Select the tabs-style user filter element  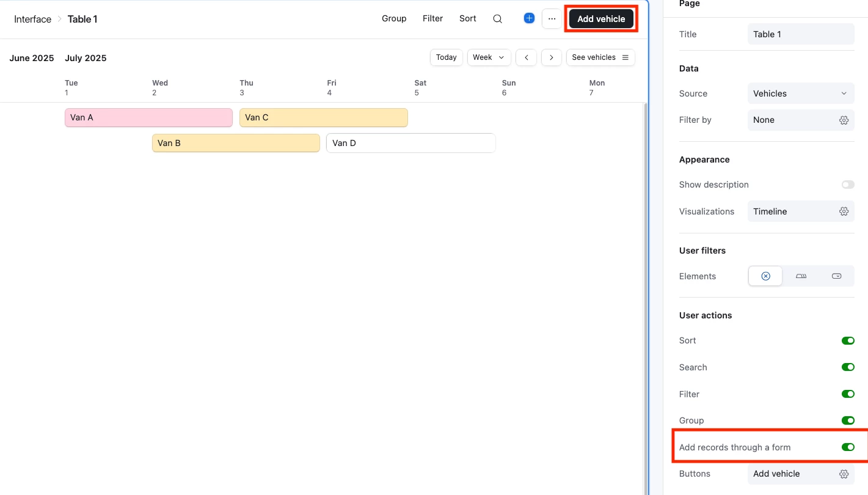click(x=801, y=276)
